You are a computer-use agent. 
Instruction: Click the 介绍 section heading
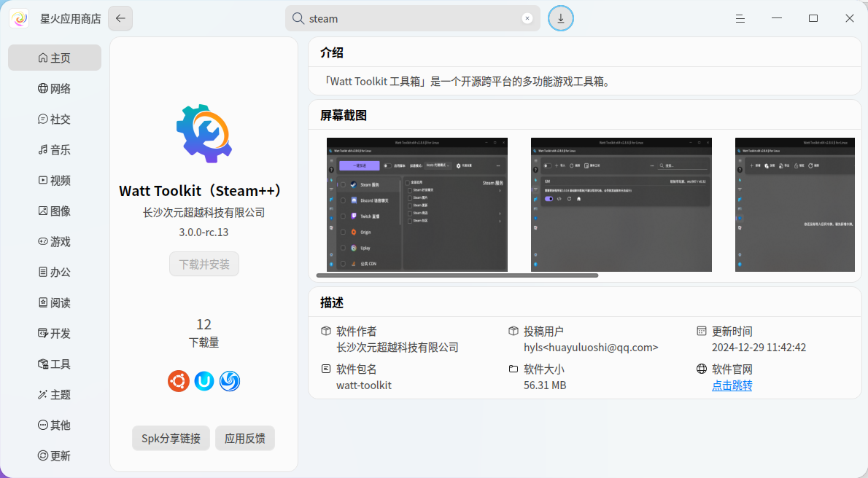[332, 52]
